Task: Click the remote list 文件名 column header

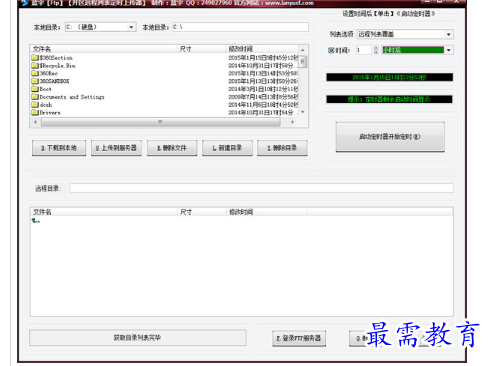Action: pos(105,212)
